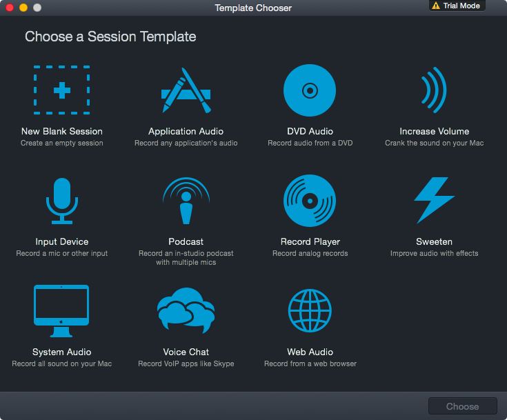Viewport: 507px width, 420px height.
Task: Click the "New Blank Session" title text
Action: click(62, 131)
